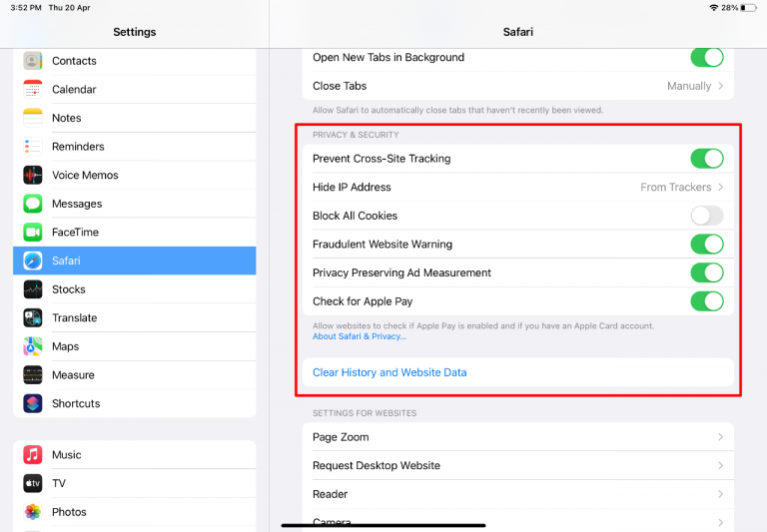767x532 pixels.
Task: Open the About Safari & Privacy link
Action: click(360, 336)
